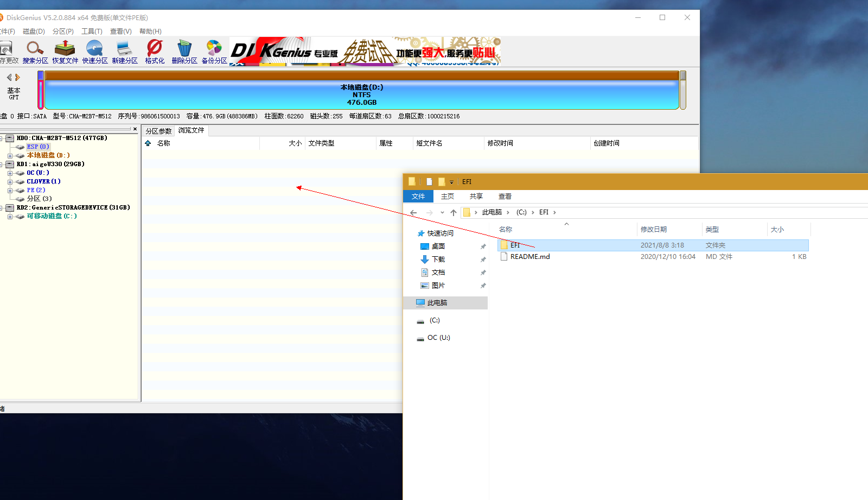Click the 恢复文件 (Recover Files) toolbar icon

coord(65,49)
